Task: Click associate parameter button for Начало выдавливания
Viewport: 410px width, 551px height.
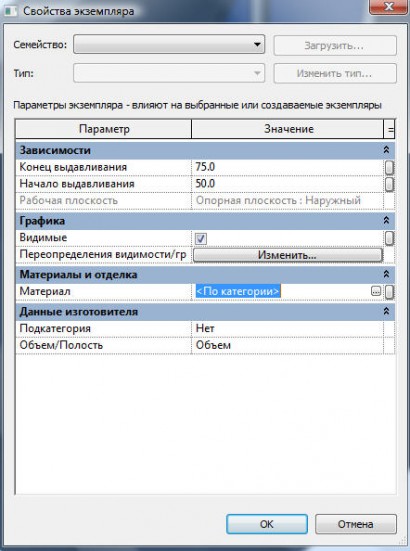Action: 389,184
